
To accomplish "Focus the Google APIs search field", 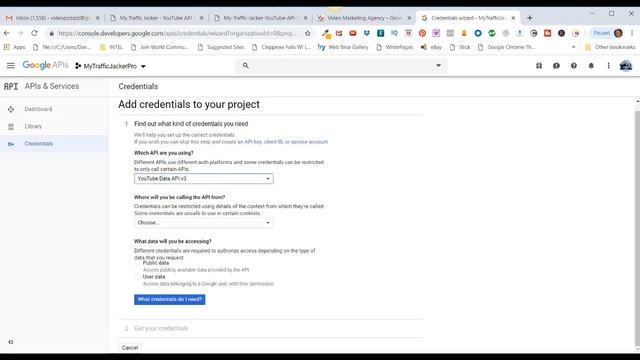I will point(341,65).
